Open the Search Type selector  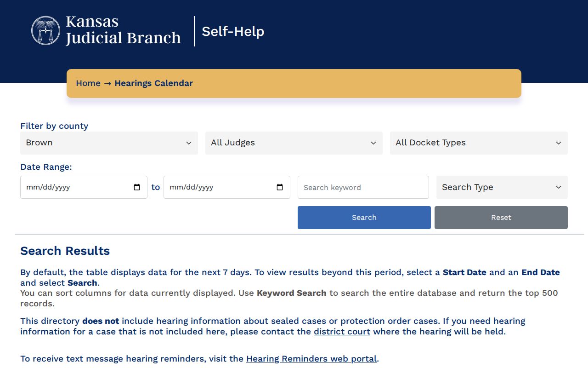[502, 187]
